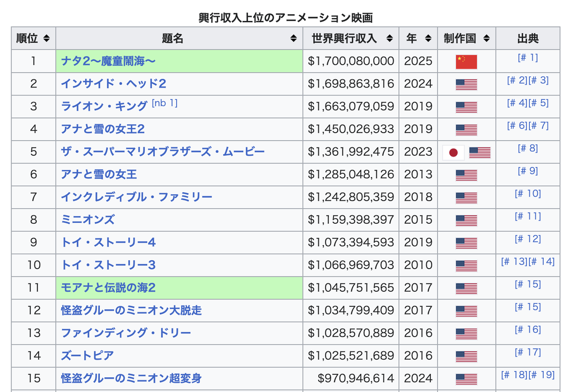Visit the ザ・スーパーマリオブラザーズ・ムービー page
Viewport: 568px width, 392px height.
coord(163,151)
